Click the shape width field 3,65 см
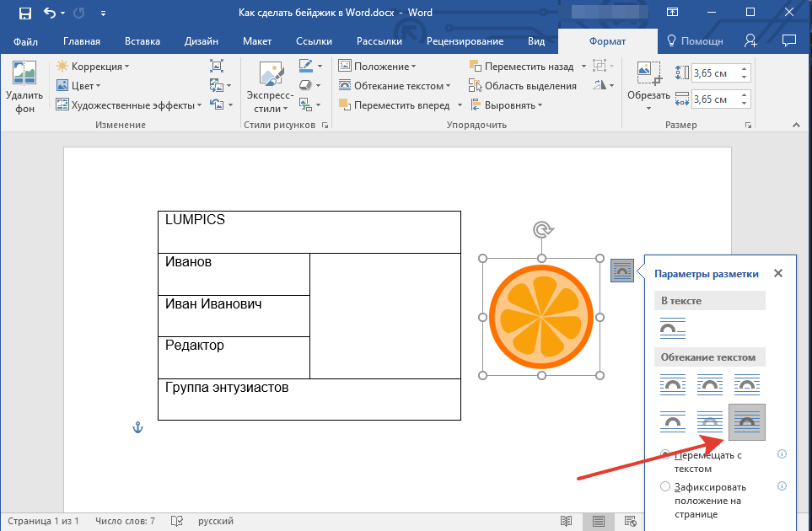The width and height of the screenshot is (812, 531). 717,99
